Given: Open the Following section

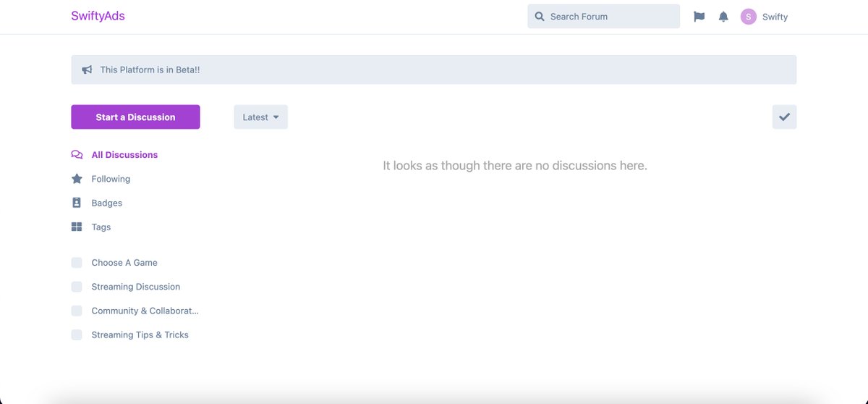Looking at the screenshot, I should point(111,179).
